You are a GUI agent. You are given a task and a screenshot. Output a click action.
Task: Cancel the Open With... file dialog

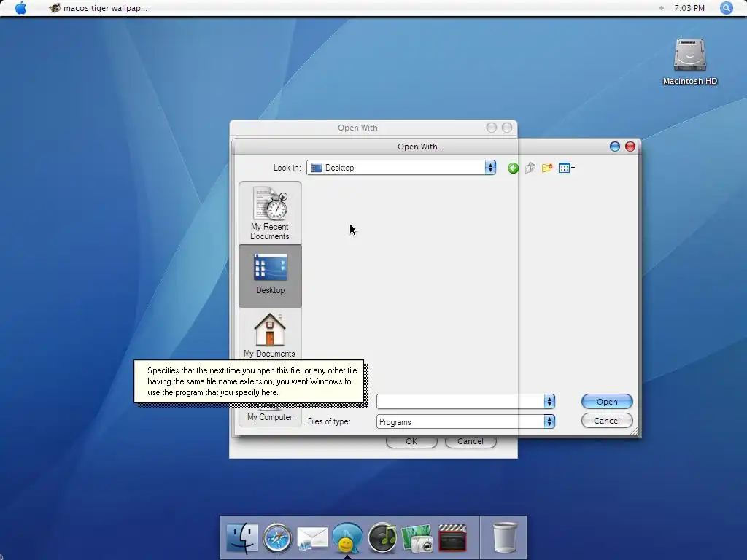pos(607,421)
